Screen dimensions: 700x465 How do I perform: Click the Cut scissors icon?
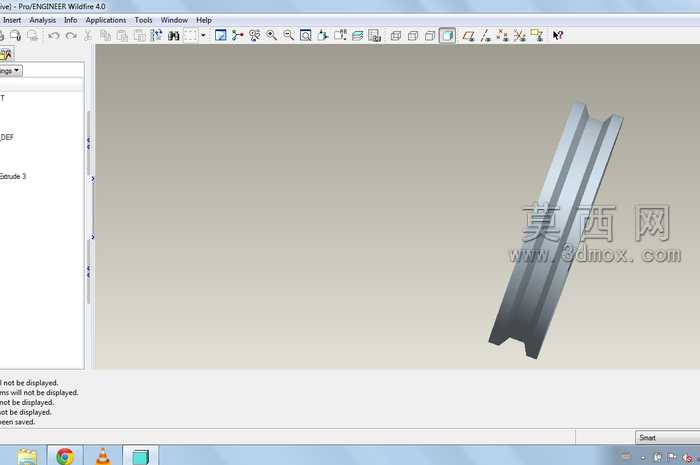[88, 36]
